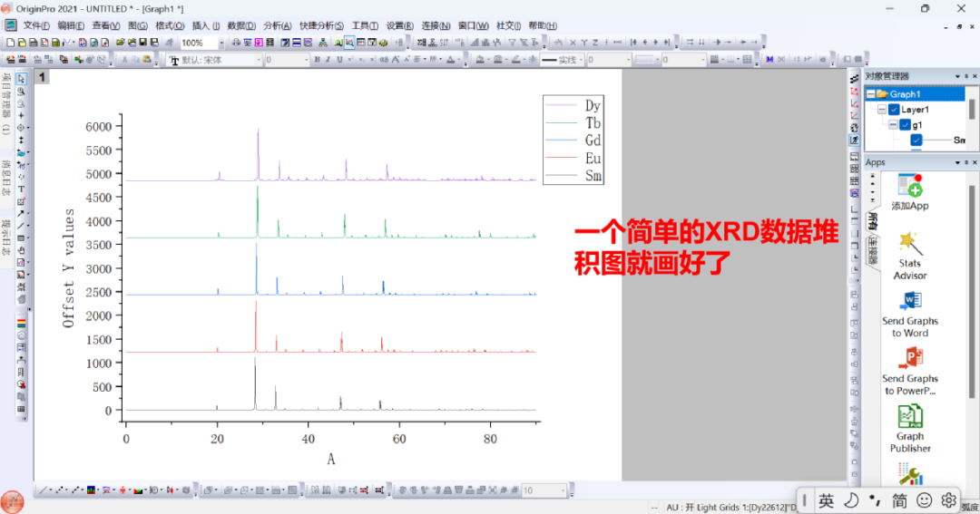Open the Object Manager panel options arrow

tap(957, 76)
